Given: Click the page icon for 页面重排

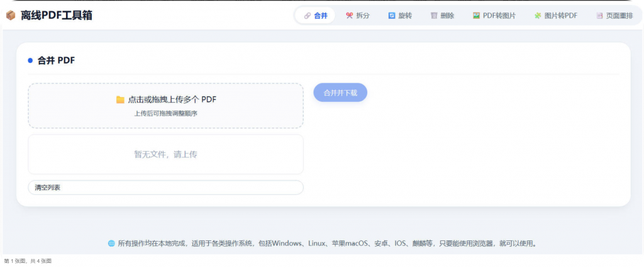Looking at the screenshot, I should (599, 16).
